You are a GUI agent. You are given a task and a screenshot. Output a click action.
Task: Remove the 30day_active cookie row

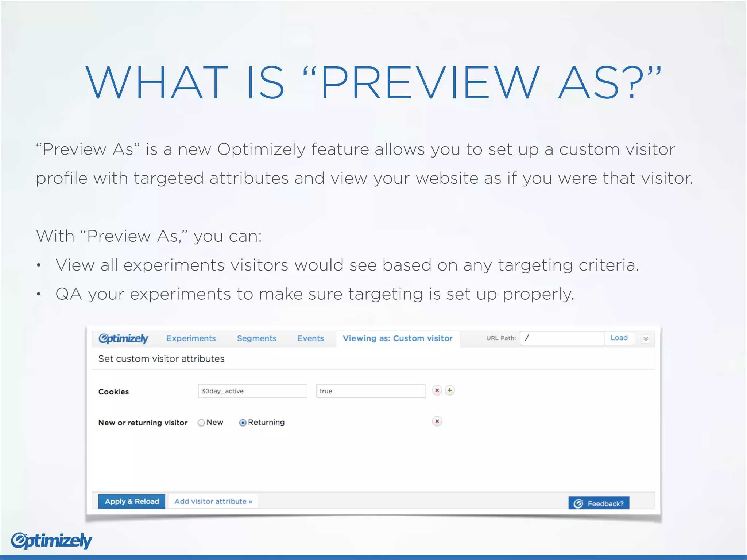437,390
